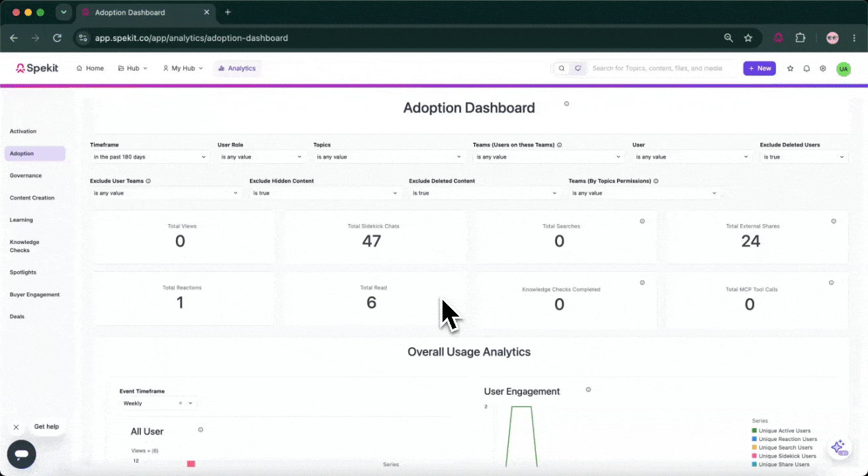The image size is (868, 476).
Task: Open the Timeframe dropdown
Action: click(150, 157)
